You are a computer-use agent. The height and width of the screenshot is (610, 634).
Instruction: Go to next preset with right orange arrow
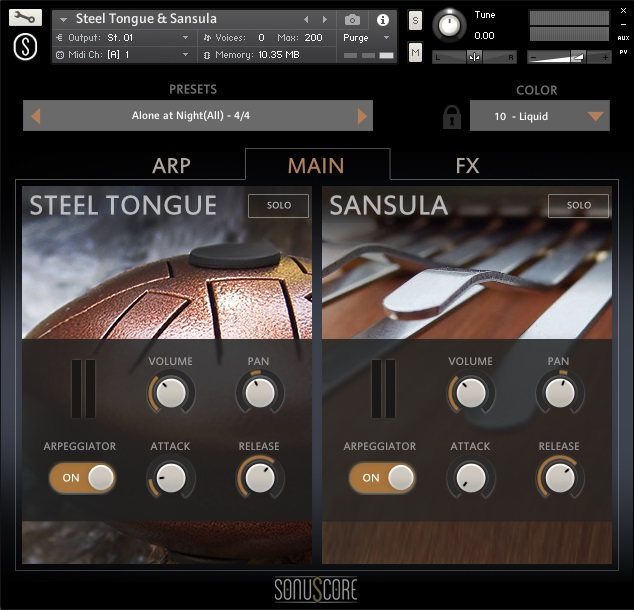[x=362, y=116]
